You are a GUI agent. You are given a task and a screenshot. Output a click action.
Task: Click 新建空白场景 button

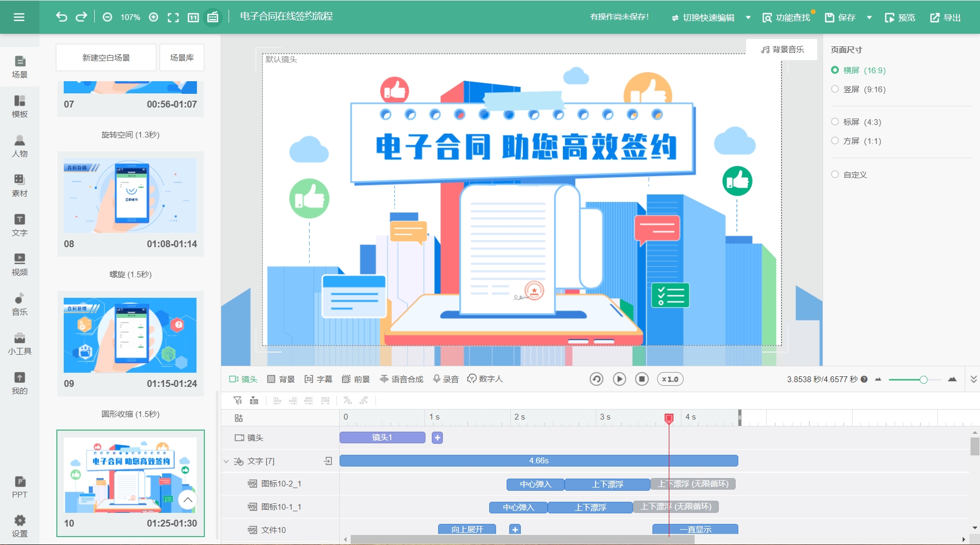click(106, 57)
